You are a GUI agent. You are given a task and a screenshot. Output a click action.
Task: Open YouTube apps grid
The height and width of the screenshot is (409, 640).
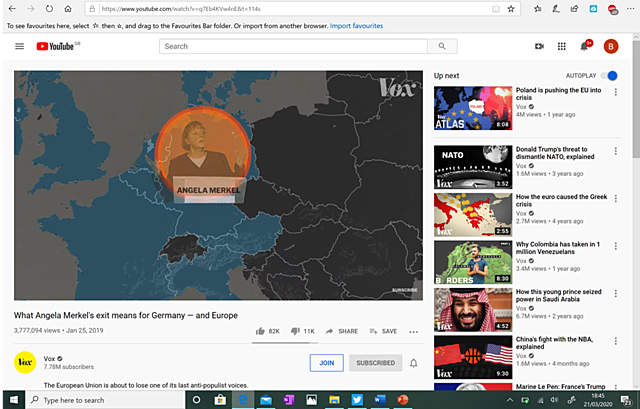pos(562,46)
